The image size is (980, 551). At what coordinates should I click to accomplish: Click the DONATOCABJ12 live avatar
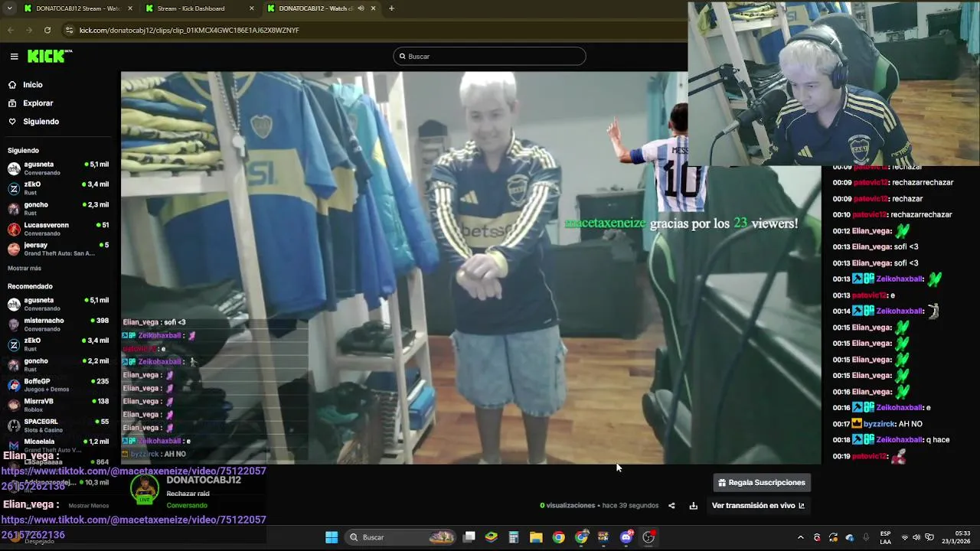click(144, 490)
